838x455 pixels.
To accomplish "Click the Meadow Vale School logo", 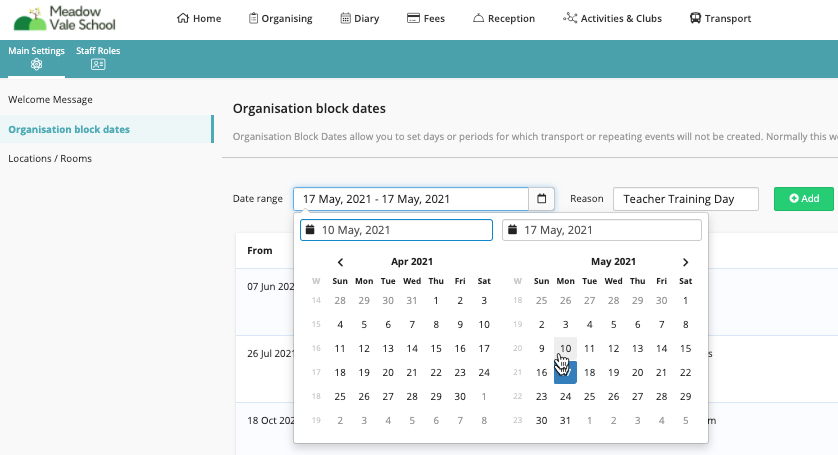I will coord(64,19).
